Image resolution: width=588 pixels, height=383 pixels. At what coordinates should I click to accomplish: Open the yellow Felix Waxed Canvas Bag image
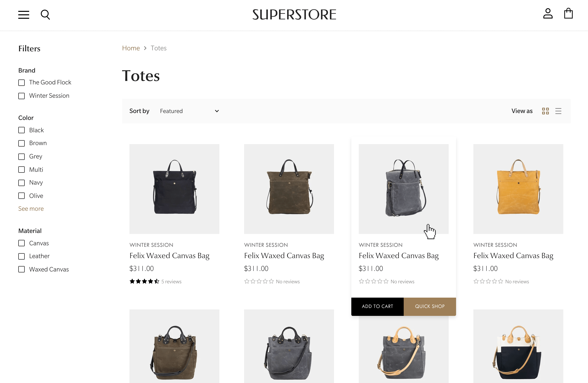point(518,189)
